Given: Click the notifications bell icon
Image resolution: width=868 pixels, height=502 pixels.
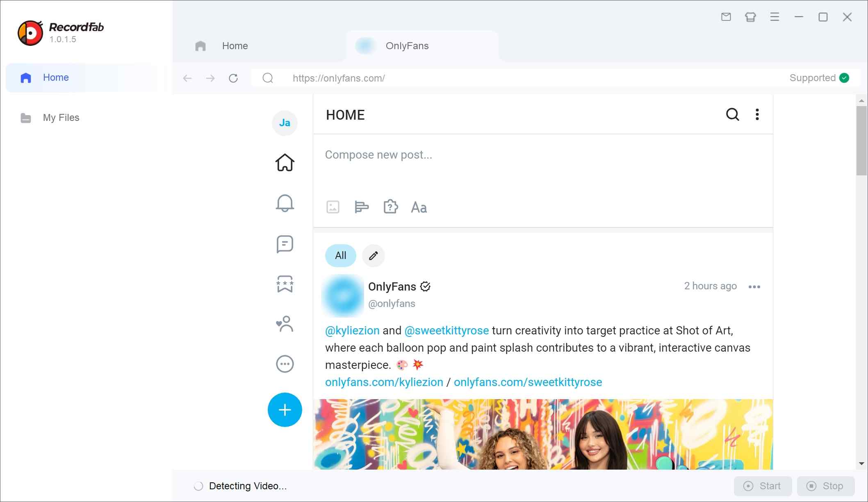Looking at the screenshot, I should click(x=285, y=203).
